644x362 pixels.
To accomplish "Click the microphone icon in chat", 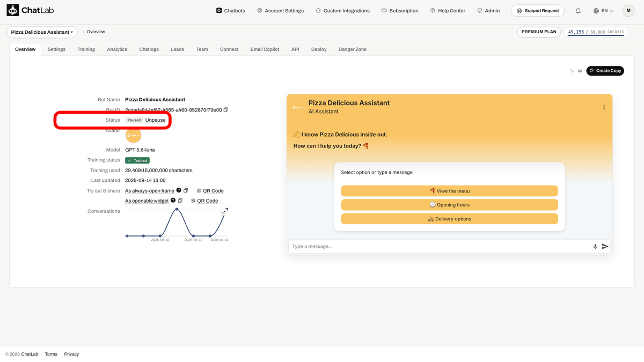I will coord(595,247).
